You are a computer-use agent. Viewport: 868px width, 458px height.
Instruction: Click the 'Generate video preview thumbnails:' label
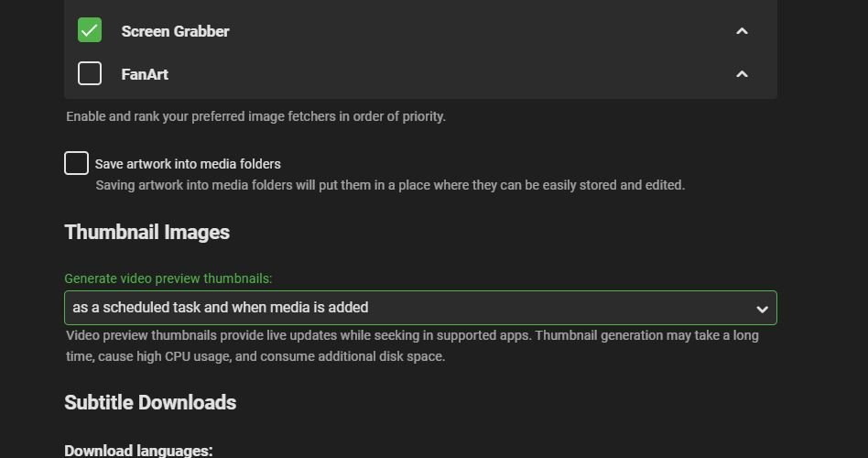pyautogui.click(x=168, y=278)
